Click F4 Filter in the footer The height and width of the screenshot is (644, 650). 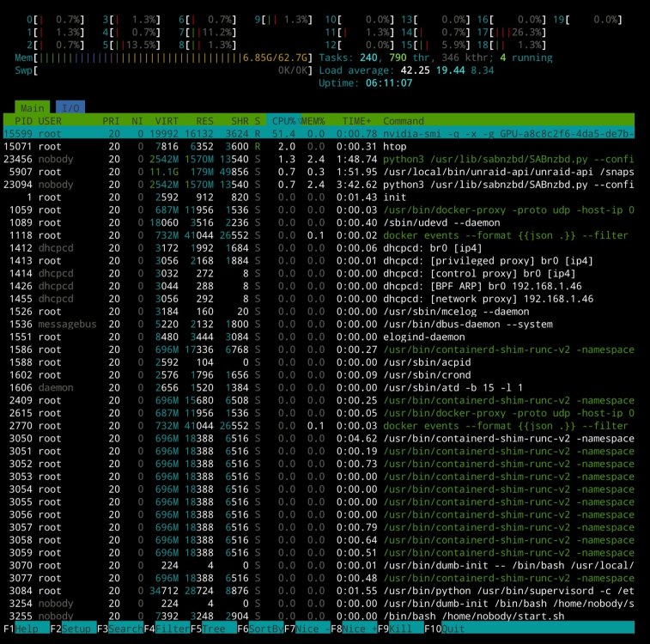(x=167, y=629)
